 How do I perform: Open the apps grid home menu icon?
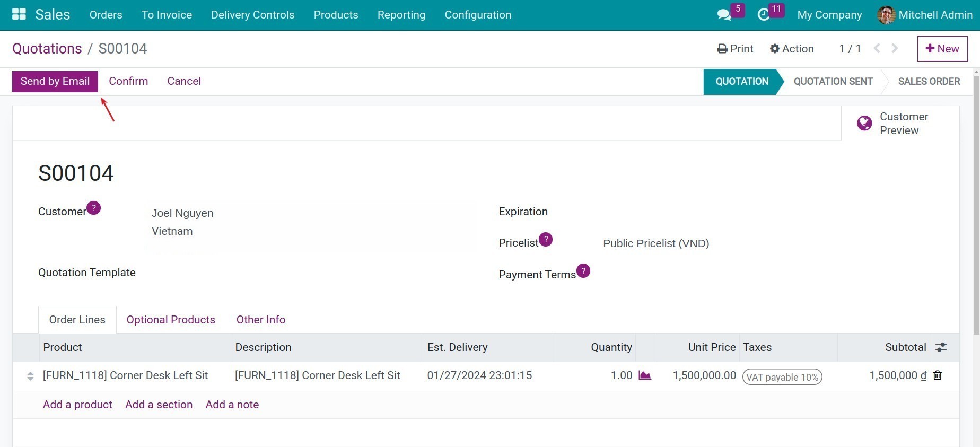point(19,14)
